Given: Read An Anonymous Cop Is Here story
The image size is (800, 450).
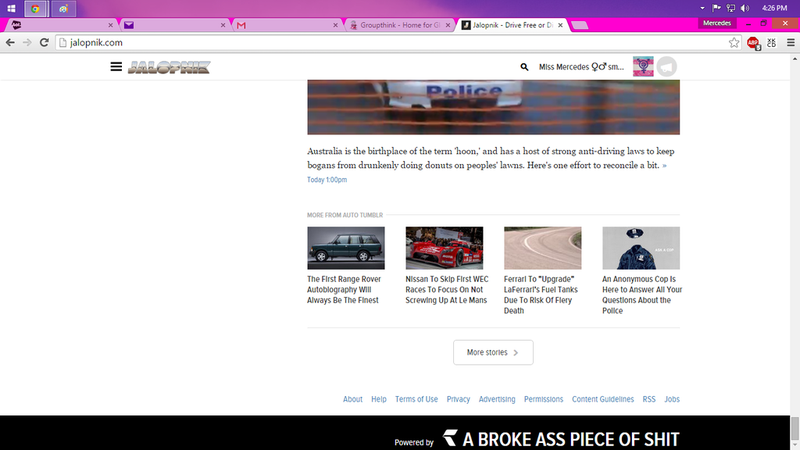Looking at the screenshot, I should pyautogui.click(x=642, y=295).
